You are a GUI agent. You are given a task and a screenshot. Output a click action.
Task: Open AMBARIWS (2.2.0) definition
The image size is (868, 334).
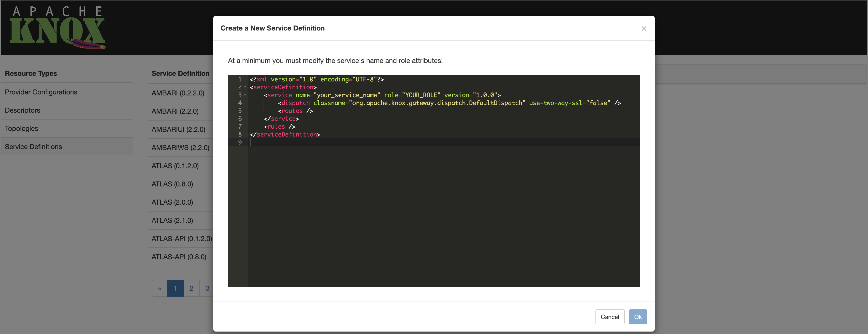coord(180,147)
